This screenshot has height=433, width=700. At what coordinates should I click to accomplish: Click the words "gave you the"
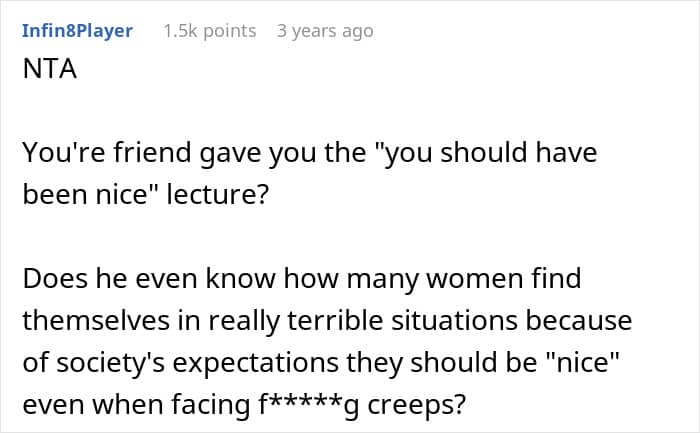pos(283,153)
